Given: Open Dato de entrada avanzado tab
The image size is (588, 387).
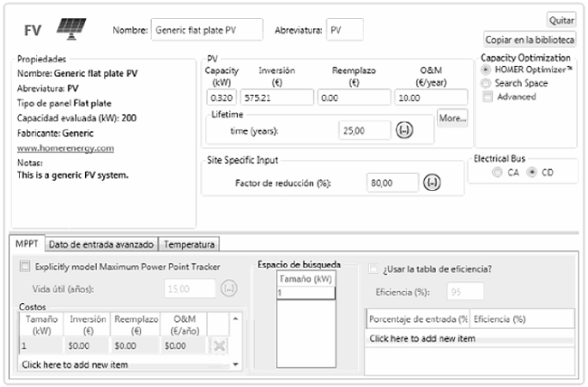Looking at the screenshot, I should click(x=100, y=244).
